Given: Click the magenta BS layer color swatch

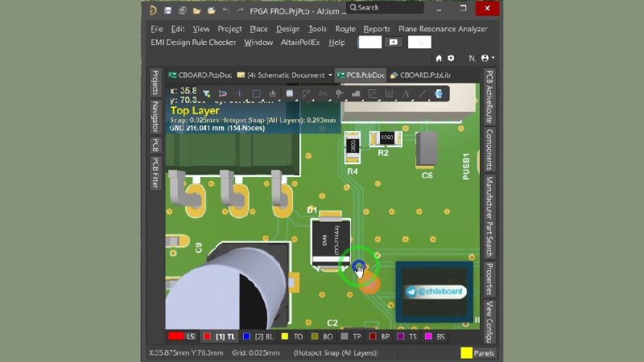Looking at the screenshot, I should [x=428, y=336].
